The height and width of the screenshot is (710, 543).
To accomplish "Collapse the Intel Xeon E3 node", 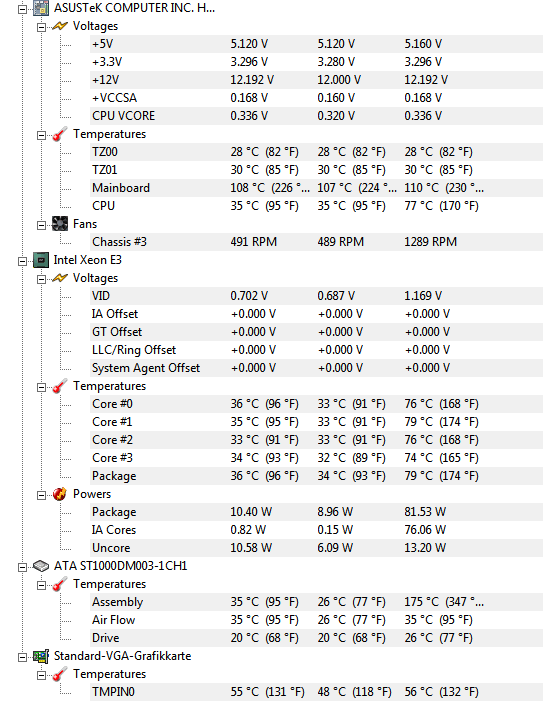I will (x=22, y=261).
